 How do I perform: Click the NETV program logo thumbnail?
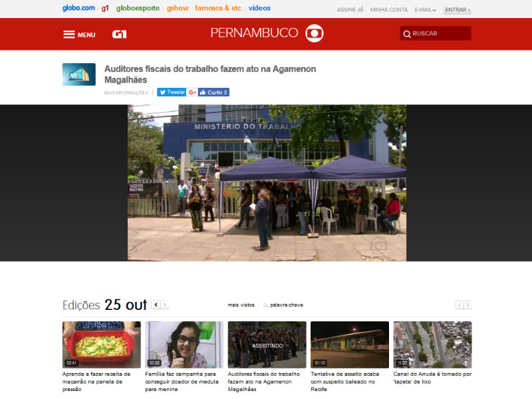pos(79,74)
